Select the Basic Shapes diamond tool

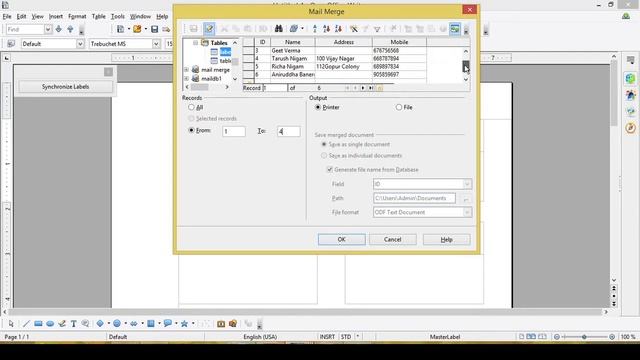point(100,324)
